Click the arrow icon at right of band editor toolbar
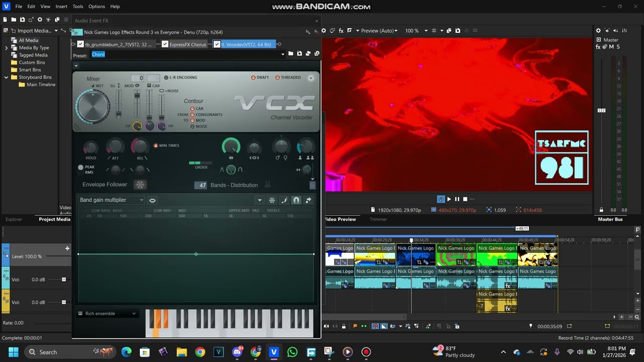The height and width of the screenshot is (362, 644). (x=308, y=200)
